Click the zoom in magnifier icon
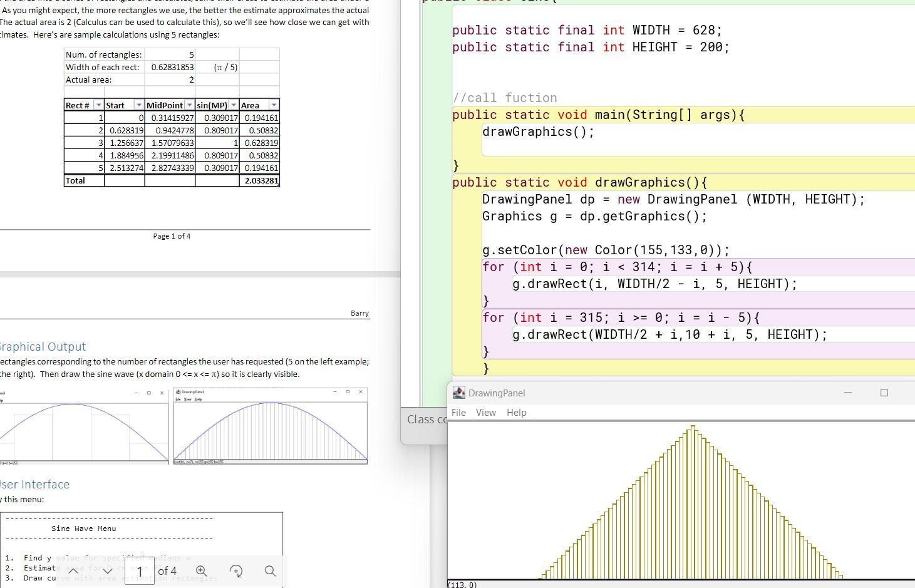Screen dimensions: 915x588 click(x=201, y=571)
